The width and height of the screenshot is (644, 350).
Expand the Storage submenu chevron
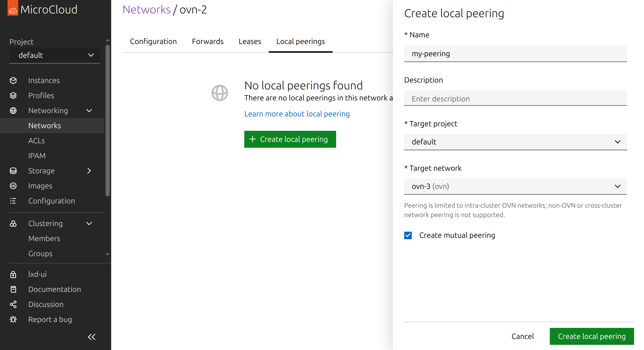(89, 171)
